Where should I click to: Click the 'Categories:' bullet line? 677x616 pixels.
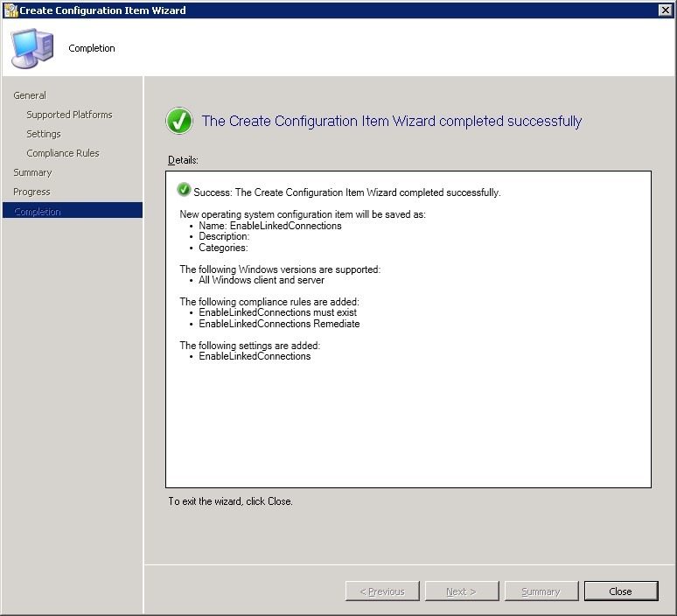tap(223, 248)
